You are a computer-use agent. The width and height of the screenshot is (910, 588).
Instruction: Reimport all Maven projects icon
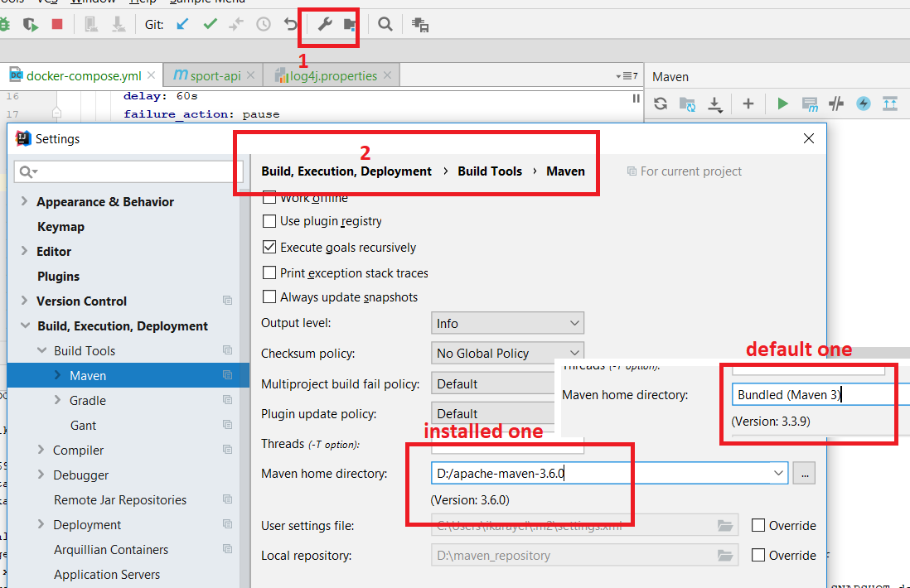coord(661,104)
